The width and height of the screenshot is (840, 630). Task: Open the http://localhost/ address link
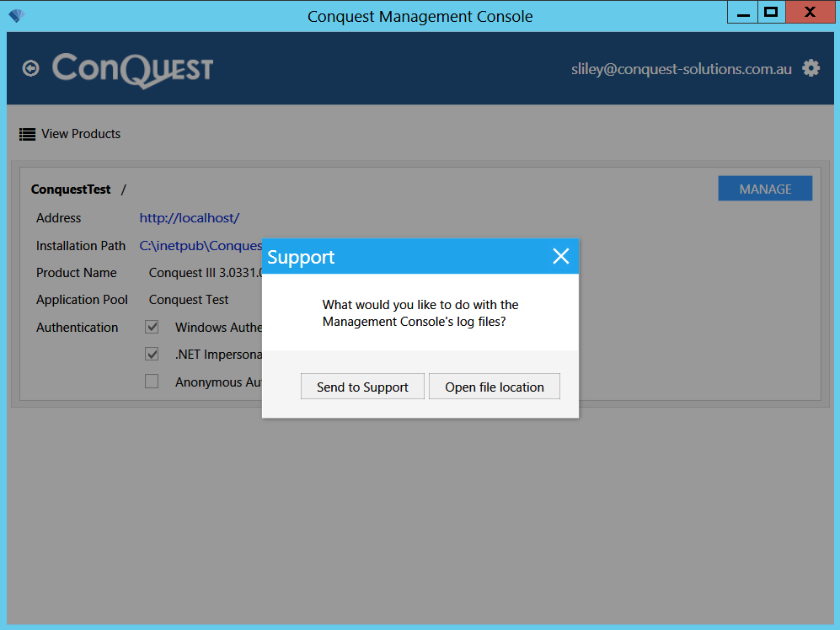189,218
